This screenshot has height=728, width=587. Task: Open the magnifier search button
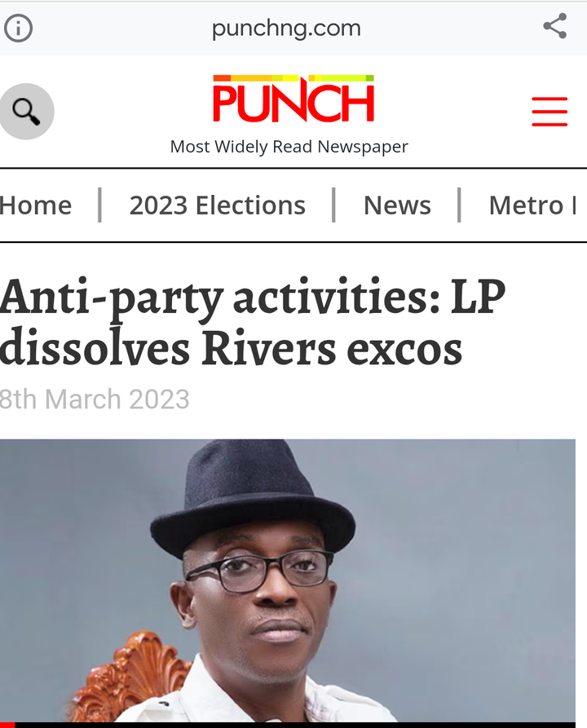point(26,112)
